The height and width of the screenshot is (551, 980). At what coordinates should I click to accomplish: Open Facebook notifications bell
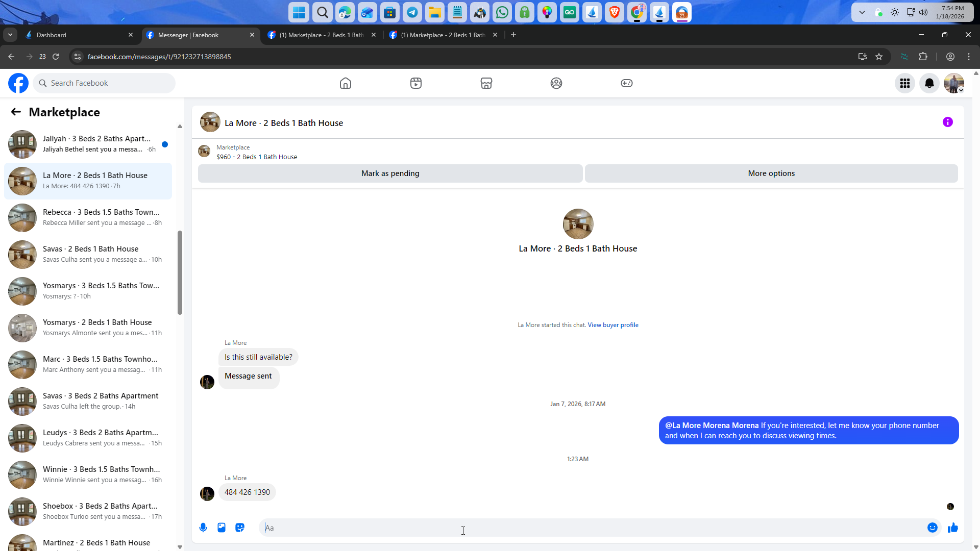[929, 83]
